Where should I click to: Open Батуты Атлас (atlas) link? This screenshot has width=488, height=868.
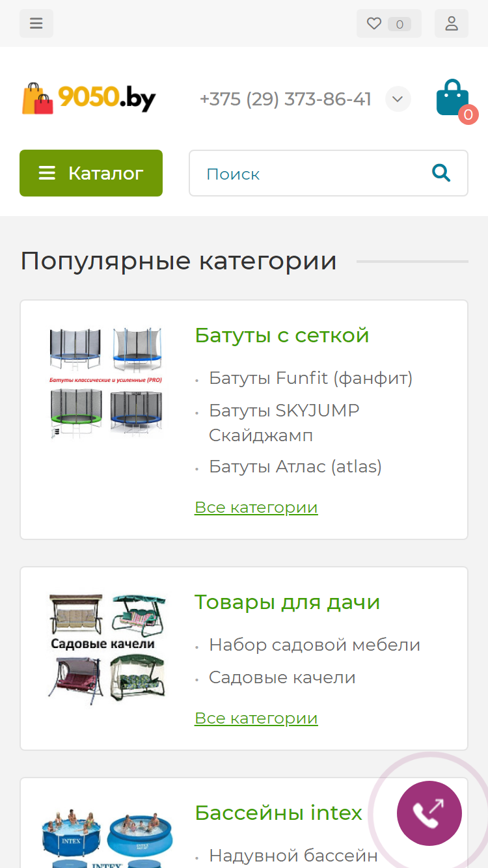pos(295,467)
